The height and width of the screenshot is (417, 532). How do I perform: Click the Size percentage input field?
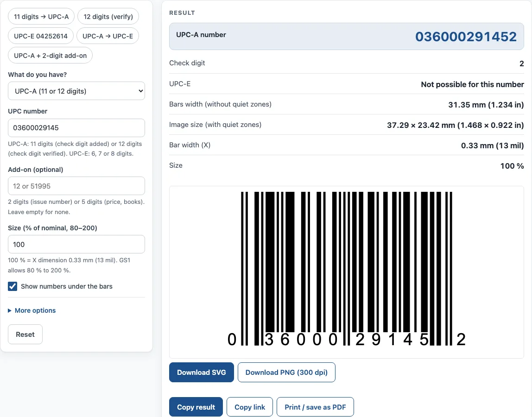tap(76, 244)
